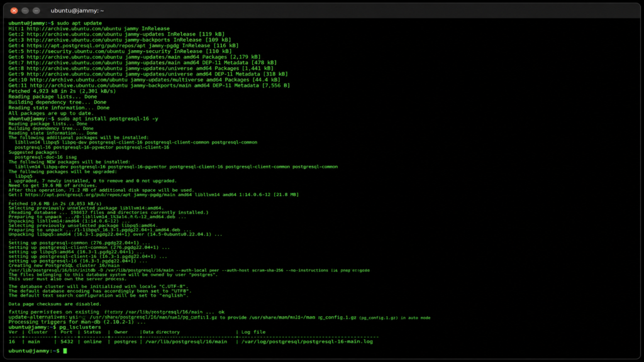Minimize the terminal window
The width and height of the screenshot is (644, 362).
(x=25, y=11)
